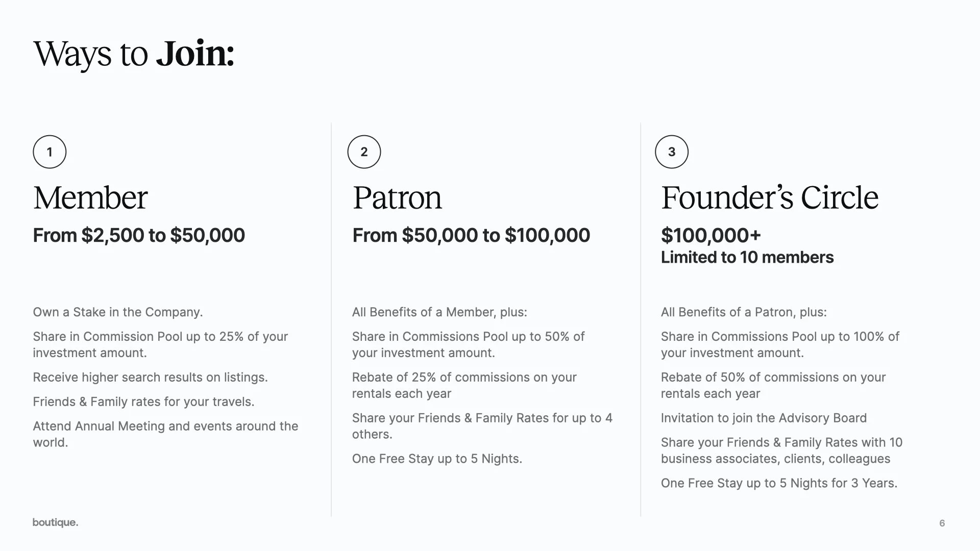Screen dimensions: 980x551
Task: Click All Benefits of a Member, plus
Action: coord(439,312)
